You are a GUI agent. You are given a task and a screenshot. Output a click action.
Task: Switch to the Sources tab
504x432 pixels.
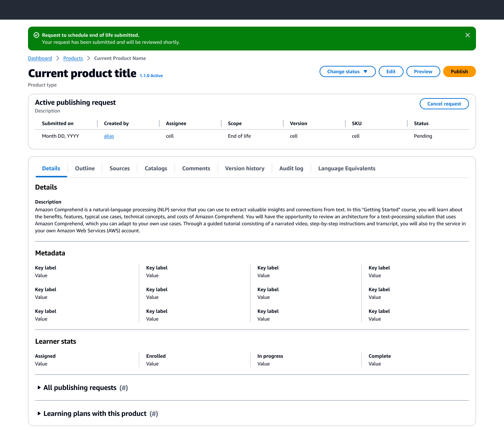[120, 169]
